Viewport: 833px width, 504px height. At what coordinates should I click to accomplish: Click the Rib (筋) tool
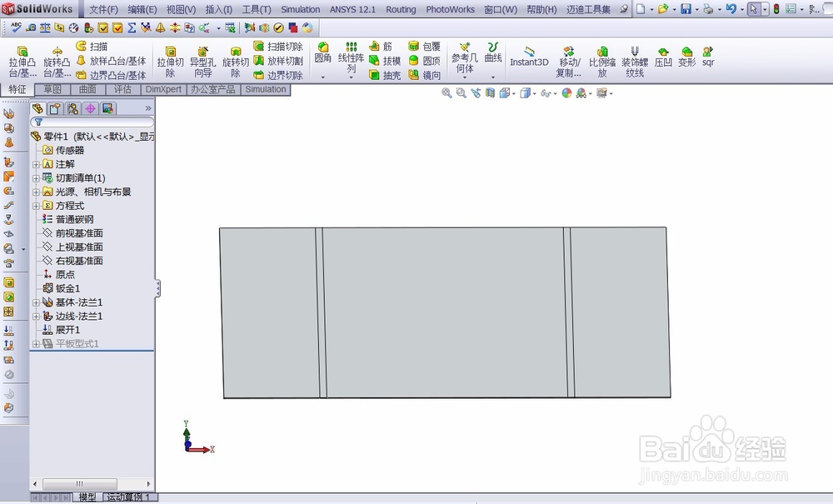click(x=381, y=47)
